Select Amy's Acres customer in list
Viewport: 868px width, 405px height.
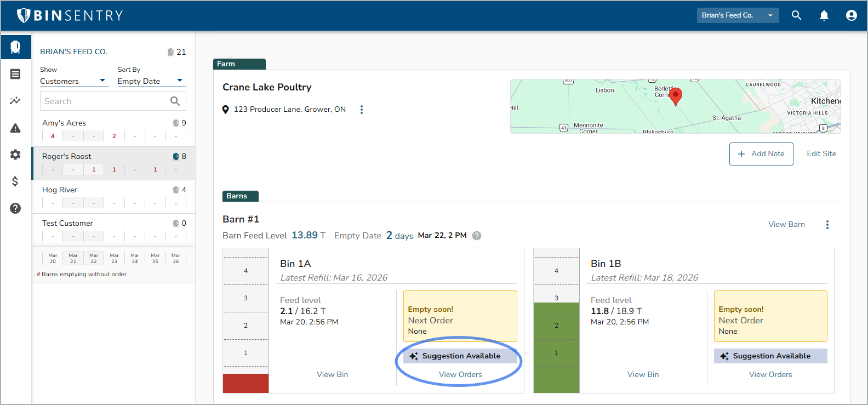tap(64, 123)
